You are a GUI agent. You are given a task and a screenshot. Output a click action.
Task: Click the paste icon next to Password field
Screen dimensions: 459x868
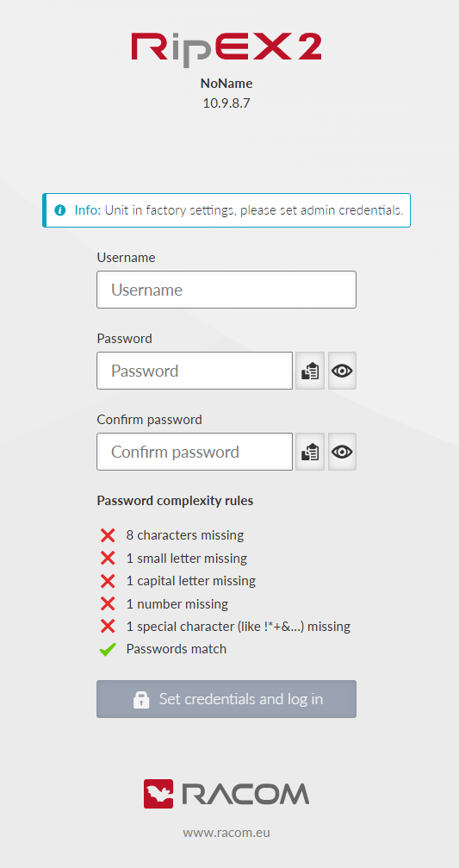(x=310, y=371)
